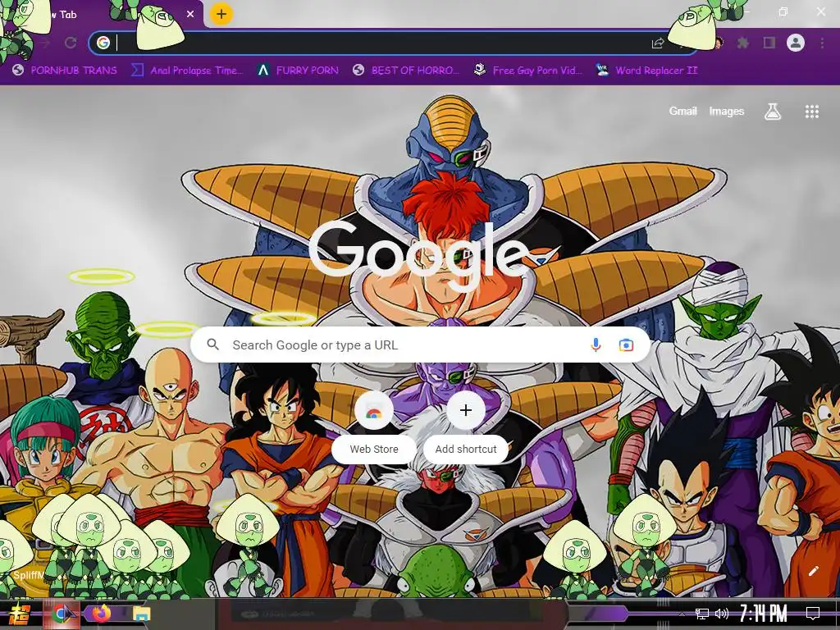Viewport: 840px width, 630px height.
Task: Reload the page with the refresh icon
Action: tap(71, 43)
